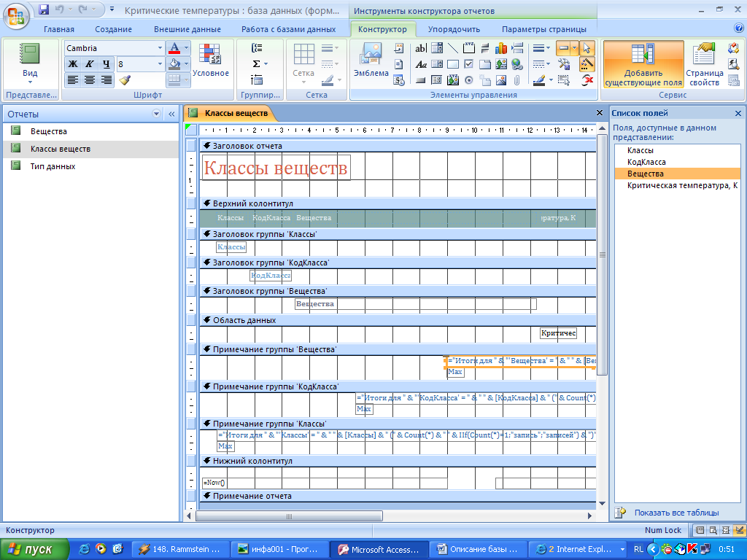Toggle the Select arrow pointer tool
747x560 pixels.
tap(587, 47)
